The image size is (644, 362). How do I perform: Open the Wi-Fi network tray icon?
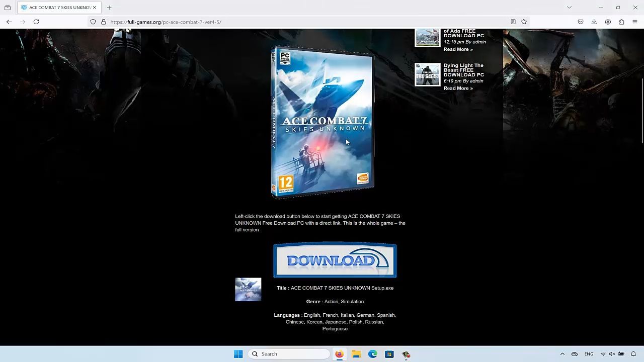pos(603,354)
